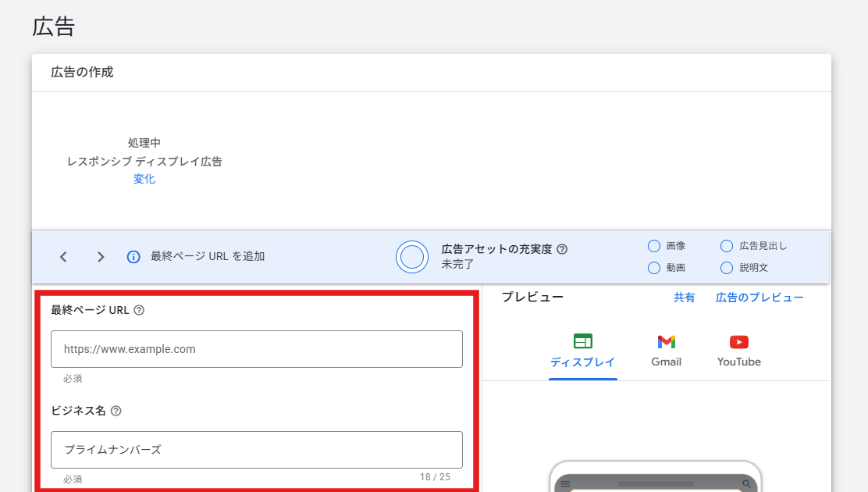Image resolution: width=868 pixels, height=492 pixels.
Task: Click the next step chevron arrow
Action: point(100,257)
